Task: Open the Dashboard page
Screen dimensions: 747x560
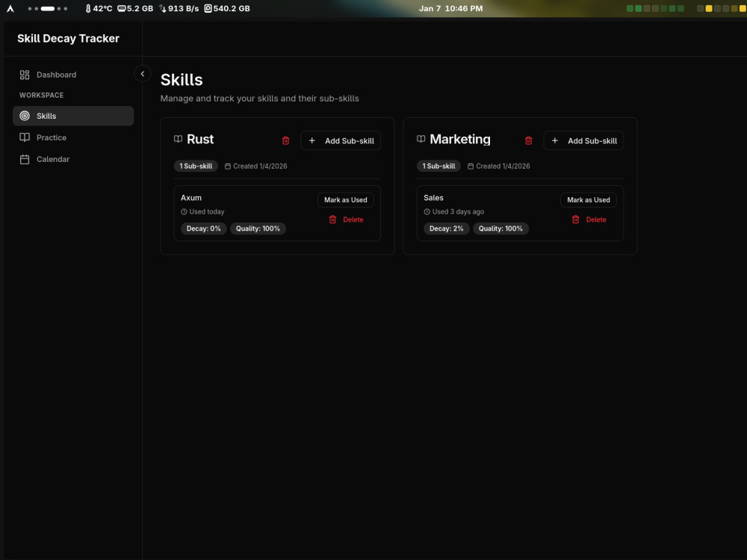Action: tap(73, 75)
